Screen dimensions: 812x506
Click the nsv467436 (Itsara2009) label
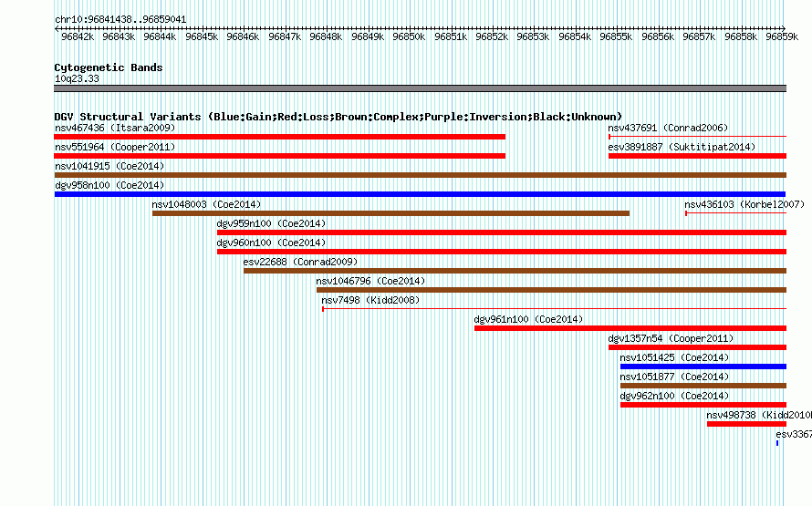115,128
